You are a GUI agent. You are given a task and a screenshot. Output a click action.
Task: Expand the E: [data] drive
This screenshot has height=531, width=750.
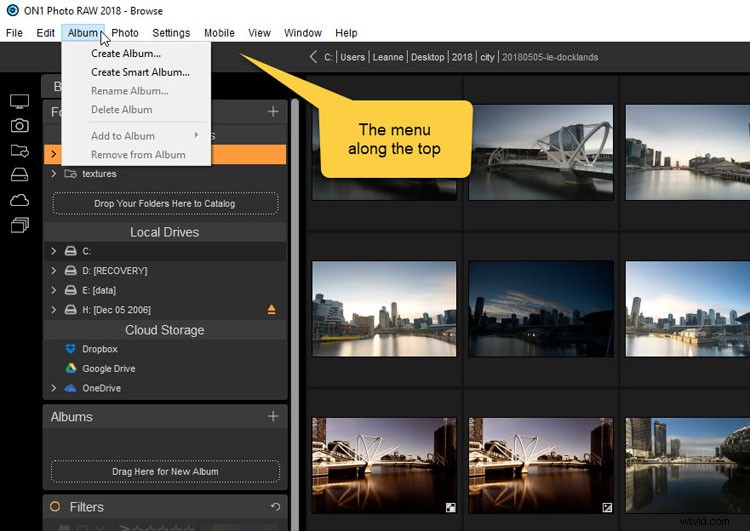click(x=54, y=290)
